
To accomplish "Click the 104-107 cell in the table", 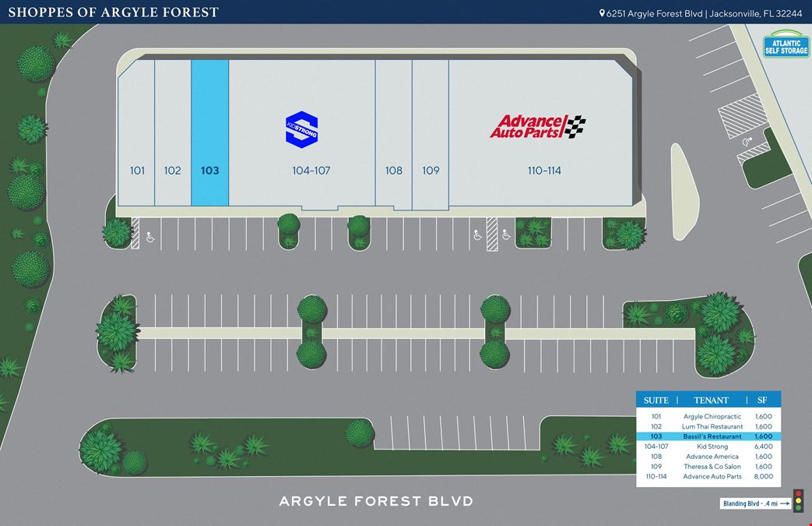I will pos(656,447).
